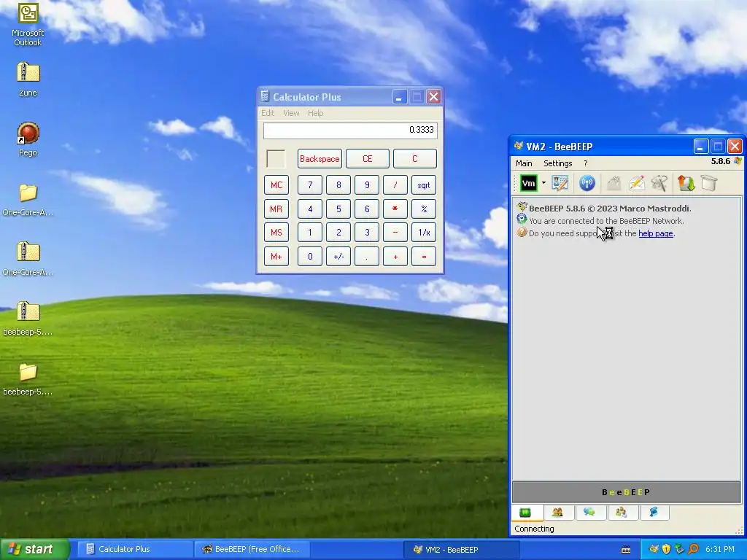
Task: Click the shared box icon in BeeBEEP toolbar
Action: (x=709, y=183)
